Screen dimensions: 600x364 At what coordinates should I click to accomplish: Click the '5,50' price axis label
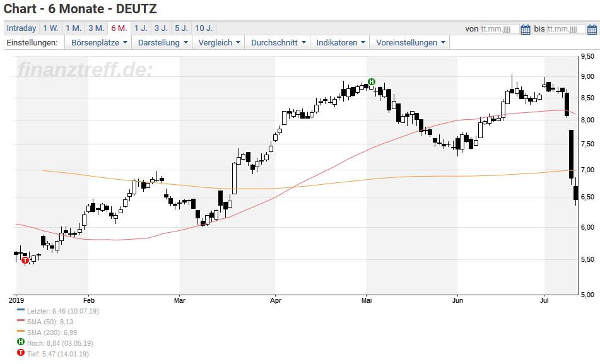[x=588, y=259]
